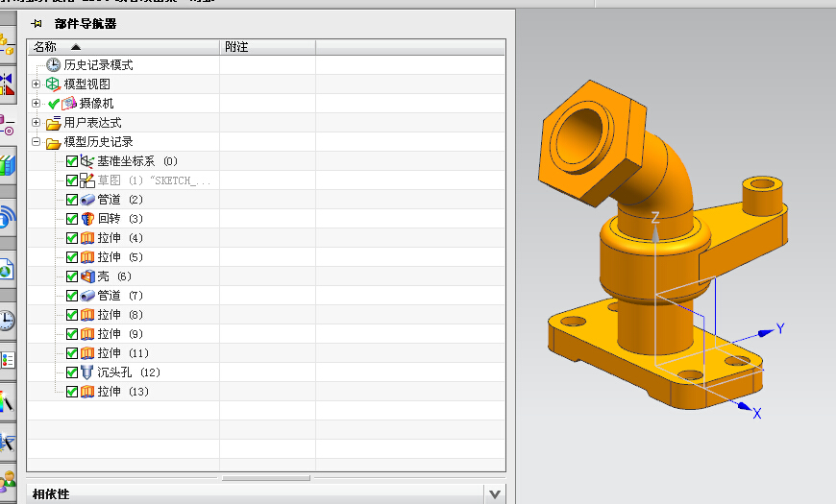The width and height of the screenshot is (836, 504).
Task: Click the 沉头孔 (12) counterbore icon
Action: [87, 372]
